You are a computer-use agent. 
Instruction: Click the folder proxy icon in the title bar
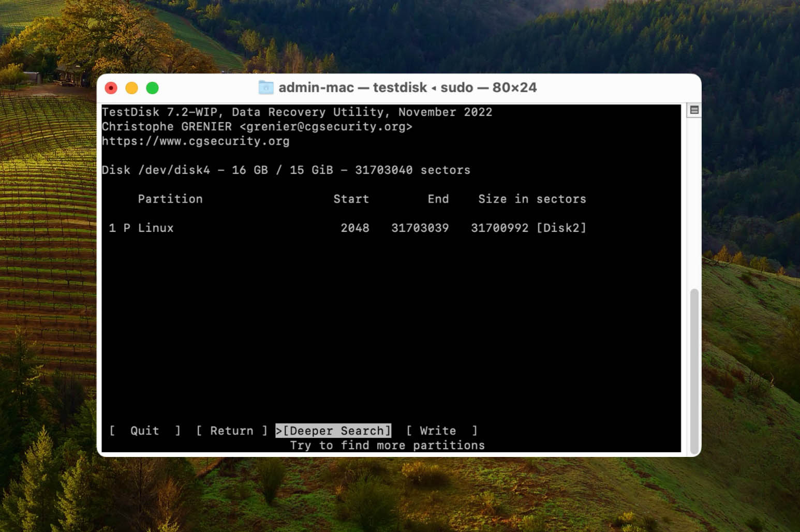[265, 87]
